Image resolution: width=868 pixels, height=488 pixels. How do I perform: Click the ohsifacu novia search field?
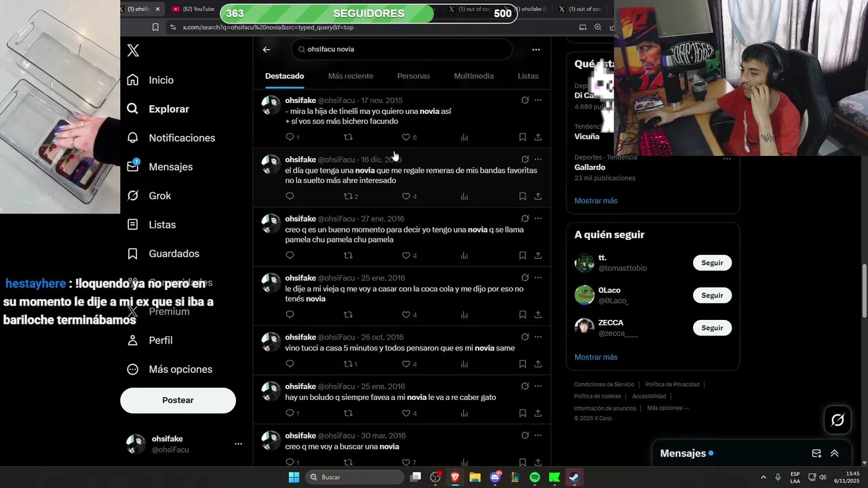pos(401,49)
